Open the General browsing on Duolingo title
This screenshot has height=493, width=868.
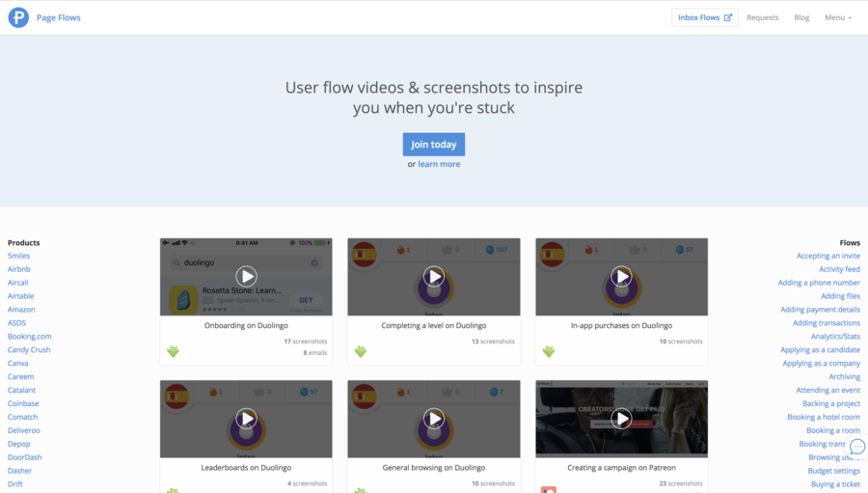433,468
